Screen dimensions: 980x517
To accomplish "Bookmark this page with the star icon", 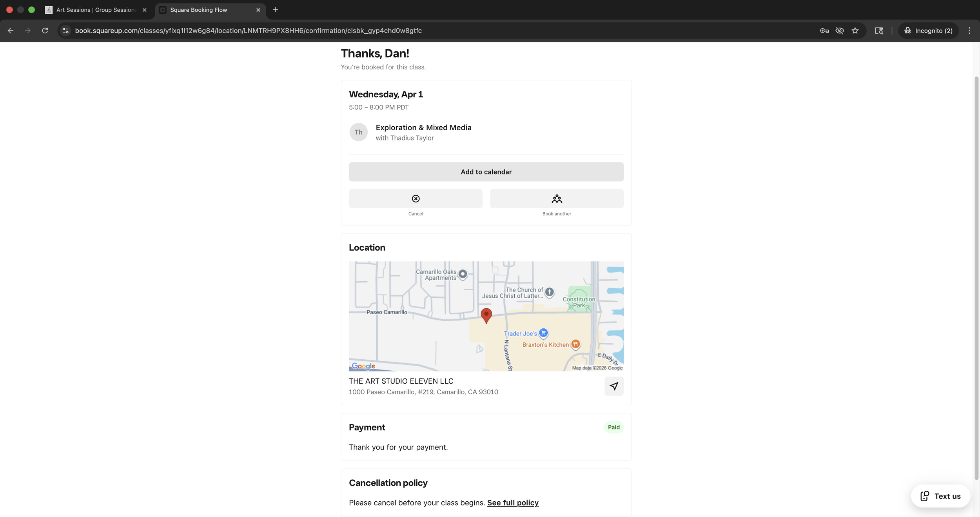I will point(855,31).
